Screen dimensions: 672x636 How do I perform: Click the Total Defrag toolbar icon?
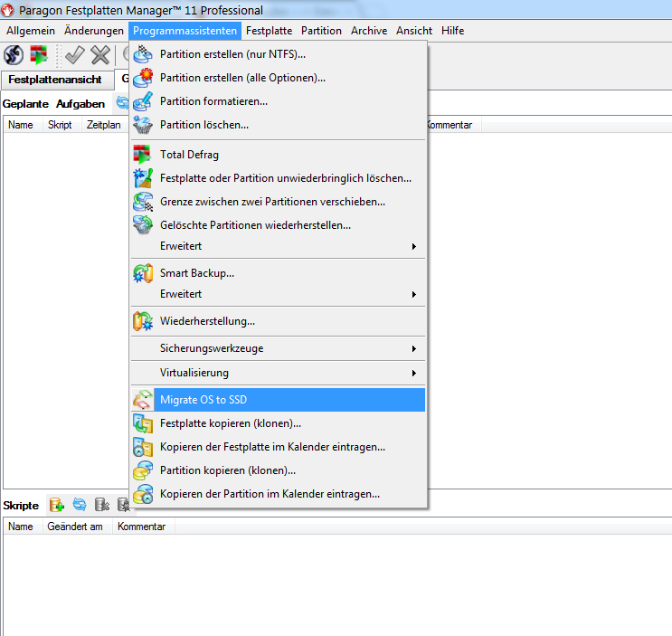39,55
